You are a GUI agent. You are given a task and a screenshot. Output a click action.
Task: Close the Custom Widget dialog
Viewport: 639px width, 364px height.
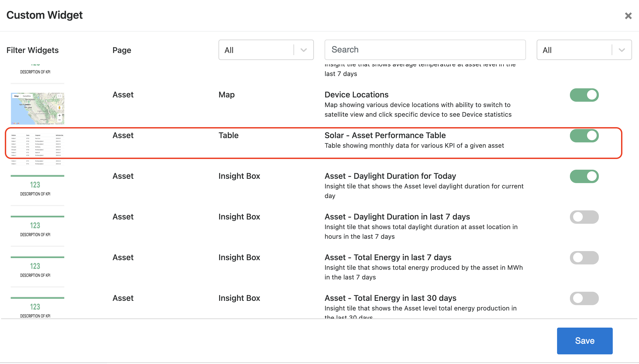pos(628,16)
